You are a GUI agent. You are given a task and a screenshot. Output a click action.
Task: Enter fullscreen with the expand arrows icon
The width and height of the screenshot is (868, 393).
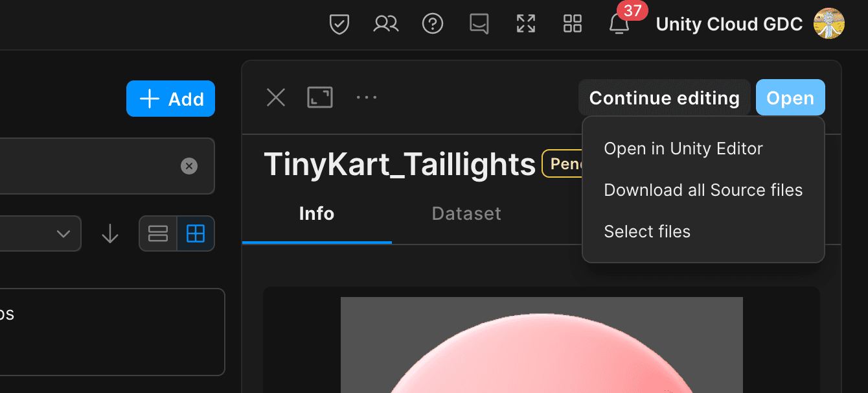(525, 23)
